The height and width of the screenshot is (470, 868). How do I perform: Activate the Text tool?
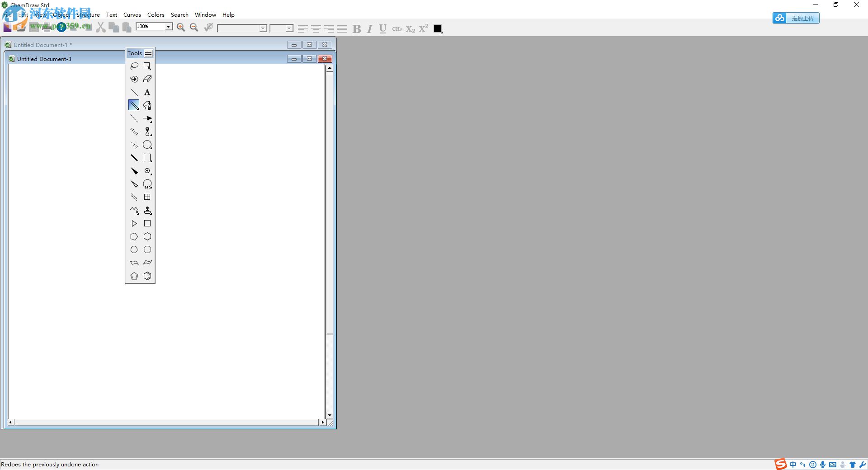(x=147, y=92)
